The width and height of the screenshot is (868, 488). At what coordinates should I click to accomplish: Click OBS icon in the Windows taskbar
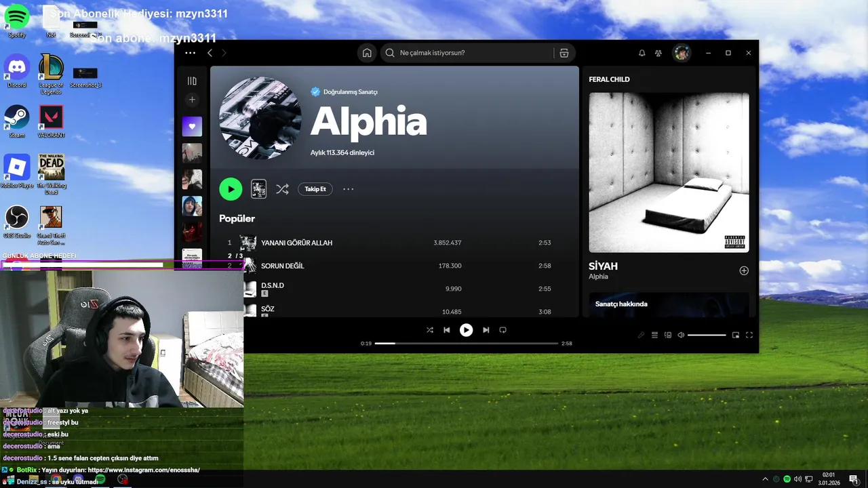click(x=122, y=479)
